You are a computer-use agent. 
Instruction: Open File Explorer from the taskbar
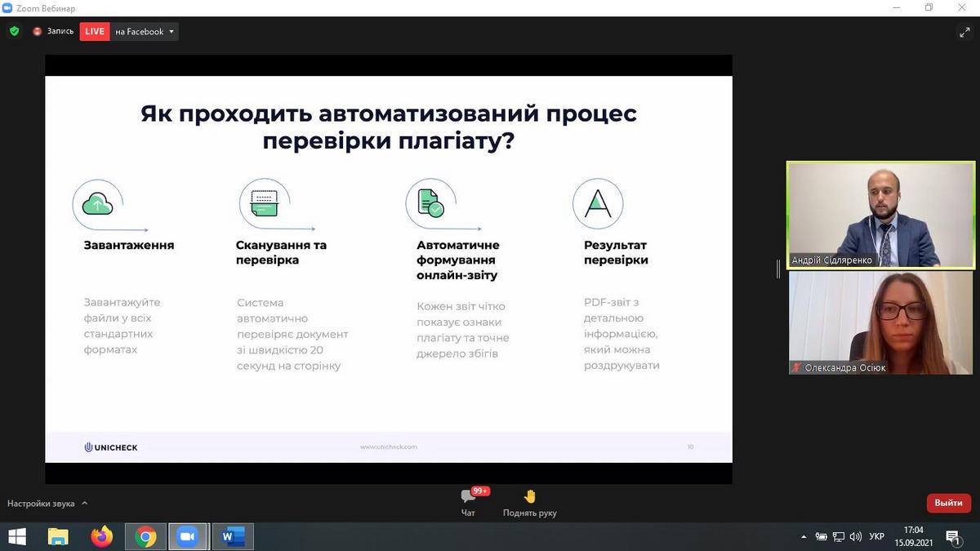coord(58,536)
